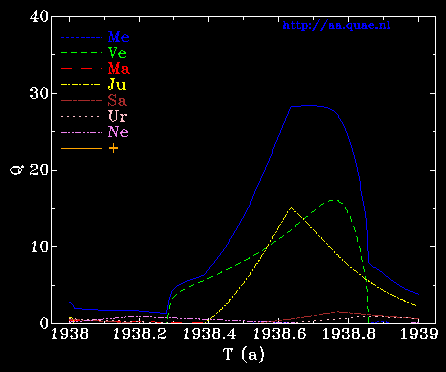The height and width of the screenshot is (372, 446).
Task: Click the x-axis label 1938.2
Action: click(140, 334)
